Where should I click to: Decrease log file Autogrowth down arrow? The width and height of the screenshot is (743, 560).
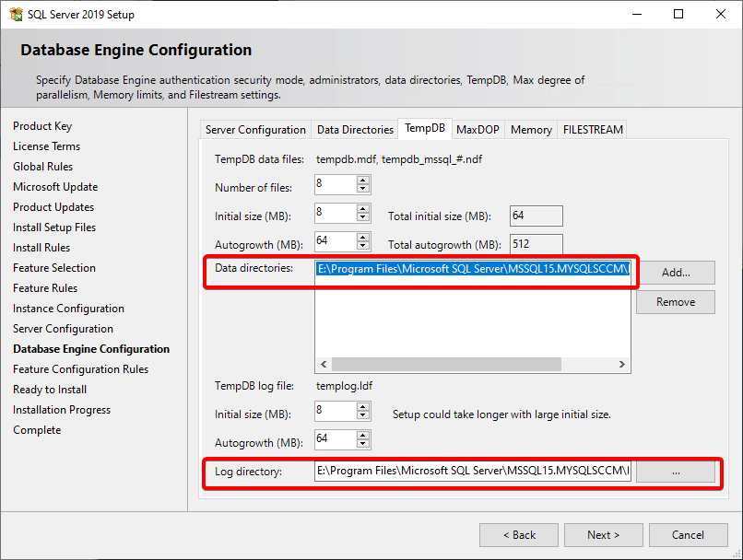(363, 444)
